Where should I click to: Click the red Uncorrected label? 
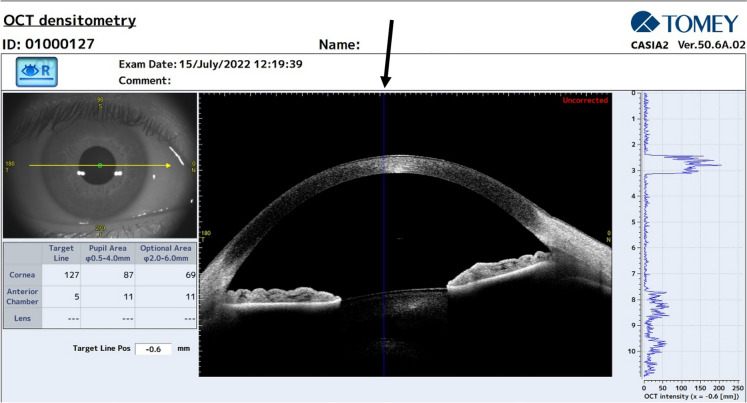point(584,100)
